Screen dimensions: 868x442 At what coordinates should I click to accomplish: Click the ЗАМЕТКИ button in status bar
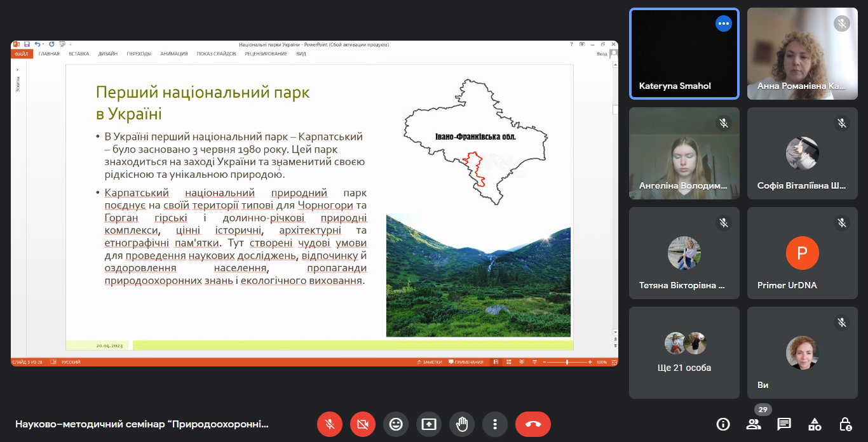[429, 362]
